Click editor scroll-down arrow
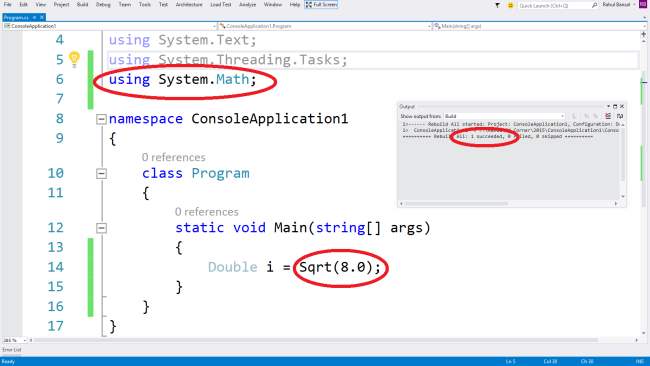This screenshot has width=650, height=366. pyautogui.click(x=643, y=332)
